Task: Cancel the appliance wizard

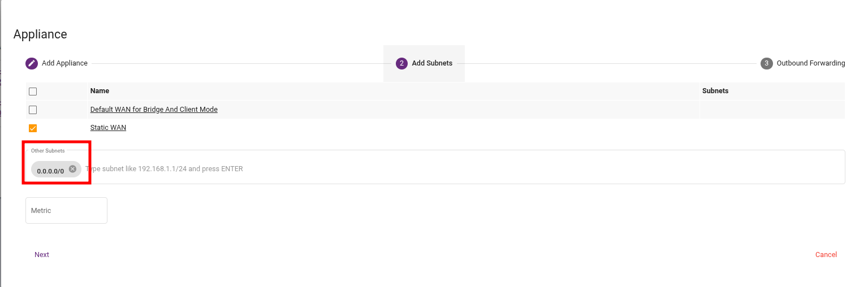Action: 826,255
